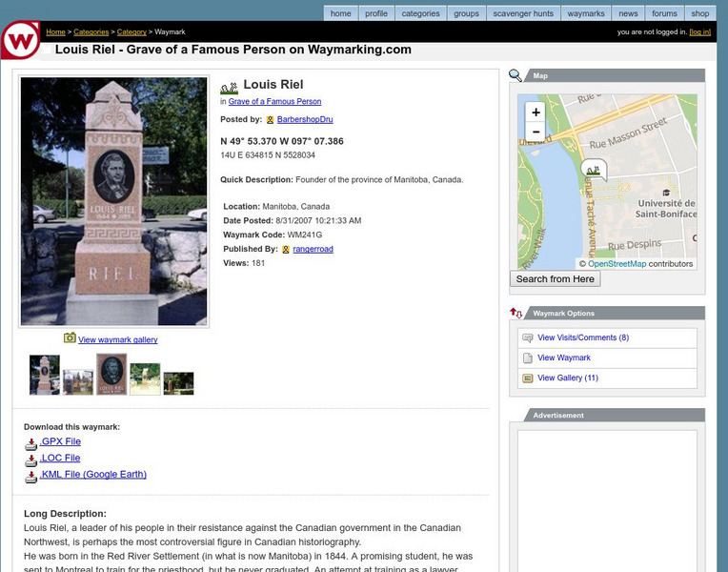Image resolution: width=728 pixels, height=572 pixels.
Task: Open the scavenger hunts tab
Action: 523,13
